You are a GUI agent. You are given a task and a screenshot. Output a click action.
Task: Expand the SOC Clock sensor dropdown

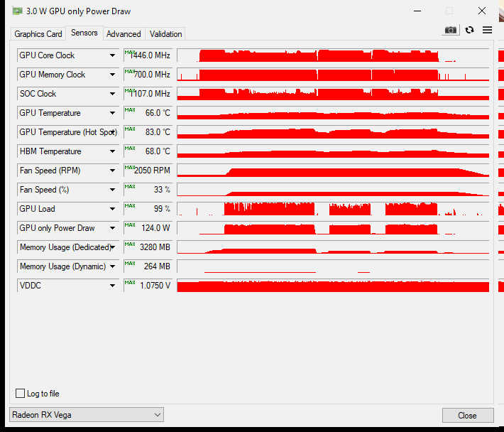(x=112, y=94)
